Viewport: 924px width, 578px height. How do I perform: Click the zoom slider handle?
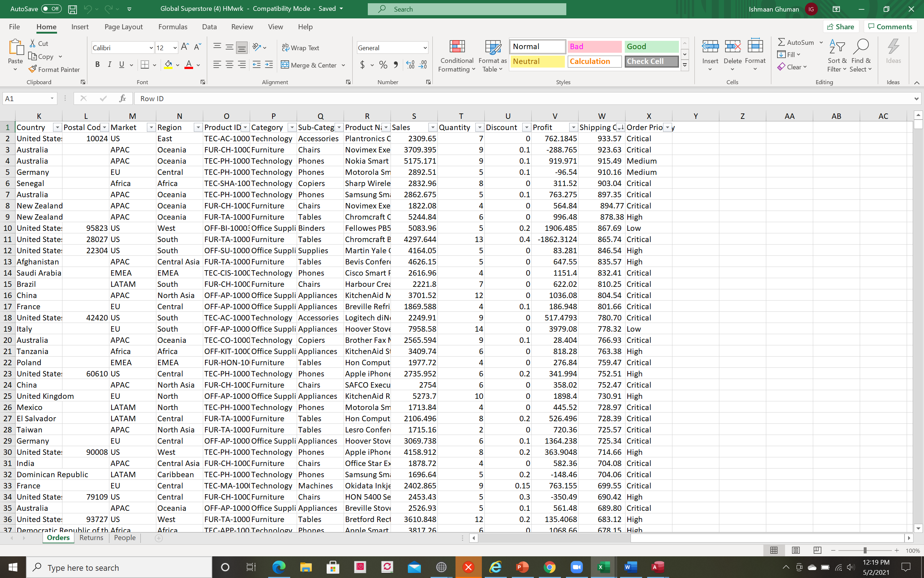[865, 551]
